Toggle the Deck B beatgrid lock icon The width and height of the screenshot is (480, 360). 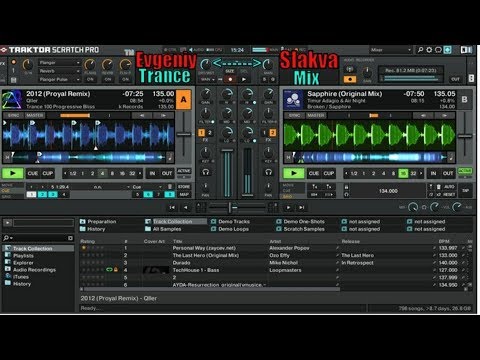346,187
